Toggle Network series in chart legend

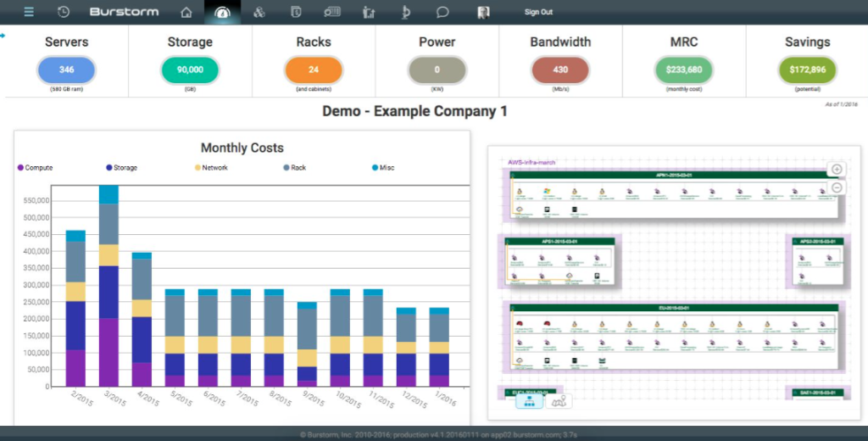coord(210,168)
